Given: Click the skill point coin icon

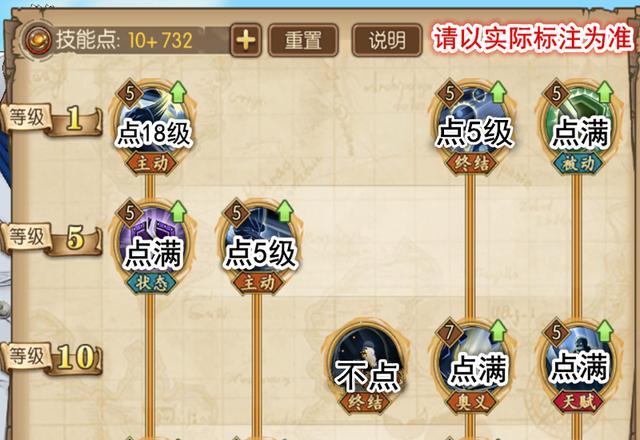Looking at the screenshot, I should click(38, 40).
